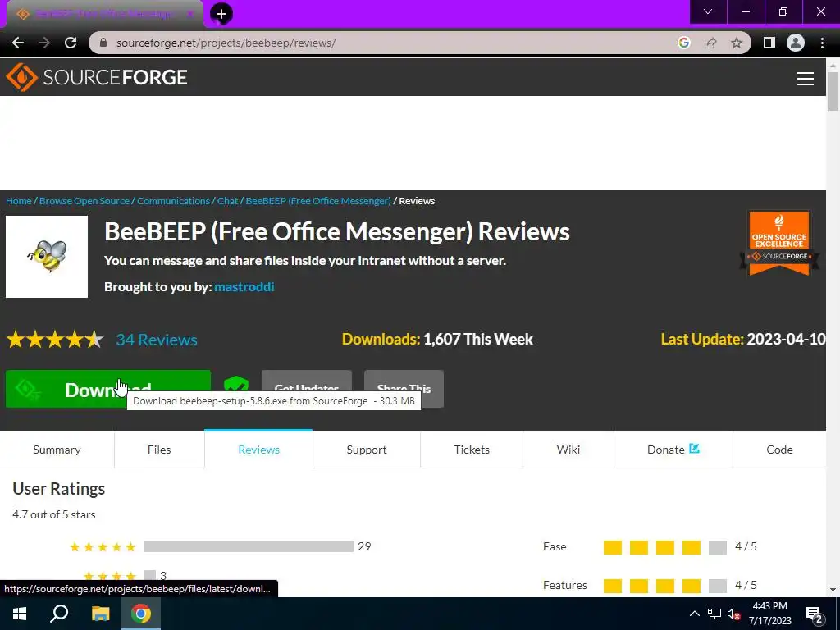Screen dimensions: 840x630
Task: Click the BeeBEEP bee project thumbnail
Action: pos(47,257)
